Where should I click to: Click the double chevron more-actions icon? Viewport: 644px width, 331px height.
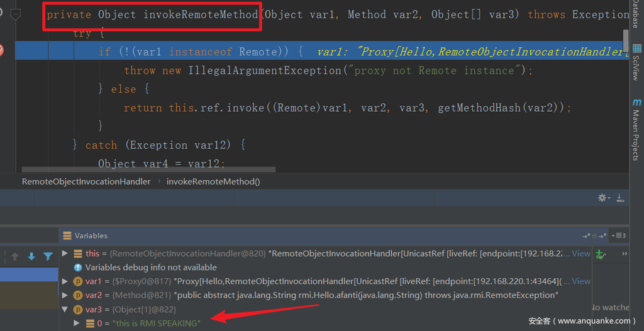point(625,254)
